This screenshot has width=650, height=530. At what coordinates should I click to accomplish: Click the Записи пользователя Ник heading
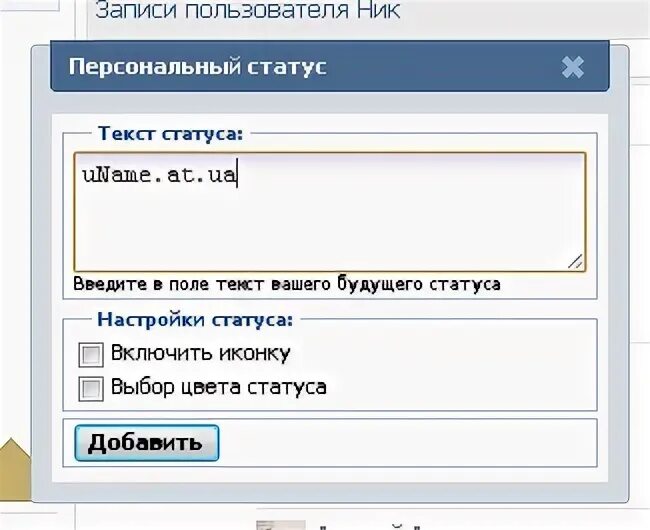click(248, 10)
